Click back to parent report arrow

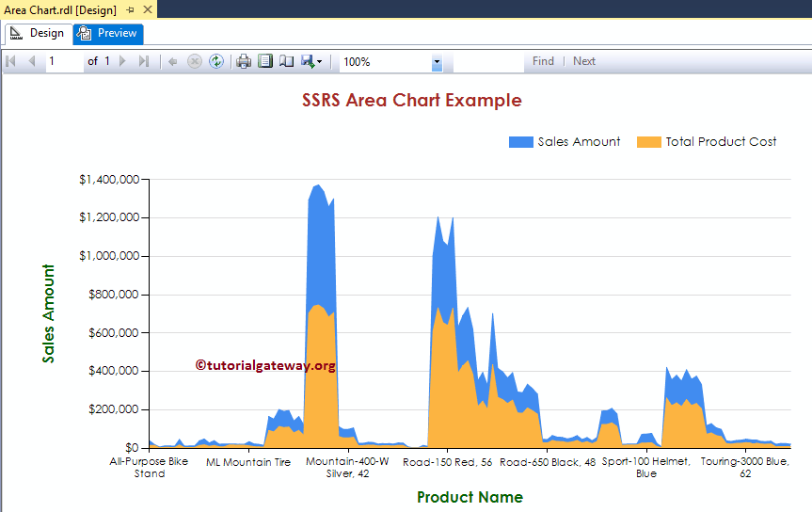click(173, 62)
